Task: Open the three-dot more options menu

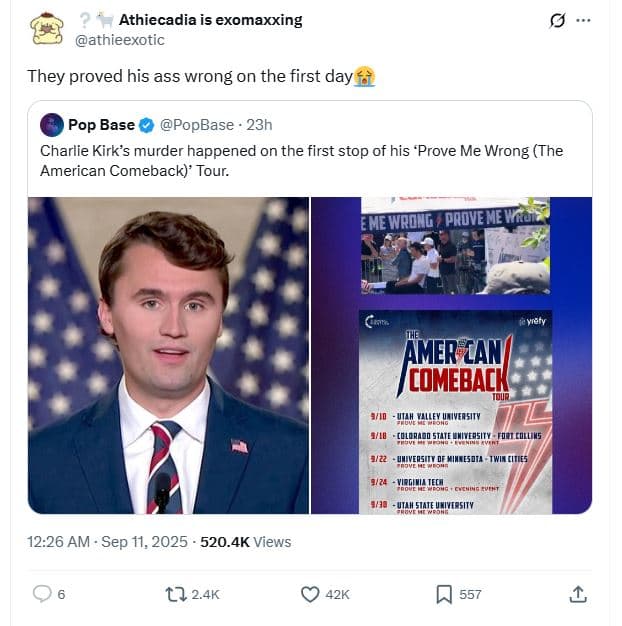Action: coord(584,20)
